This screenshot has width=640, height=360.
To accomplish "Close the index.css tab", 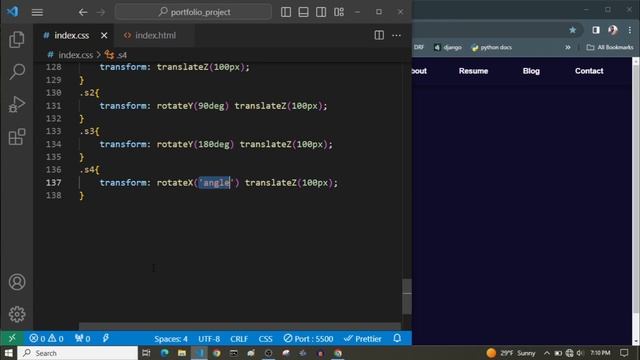I will [x=104, y=36].
